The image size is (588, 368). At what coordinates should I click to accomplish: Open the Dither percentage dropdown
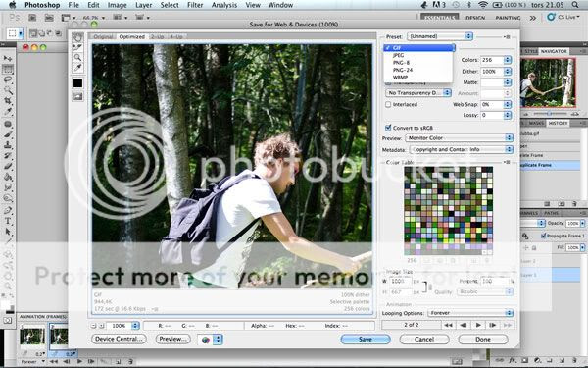[508, 71]
